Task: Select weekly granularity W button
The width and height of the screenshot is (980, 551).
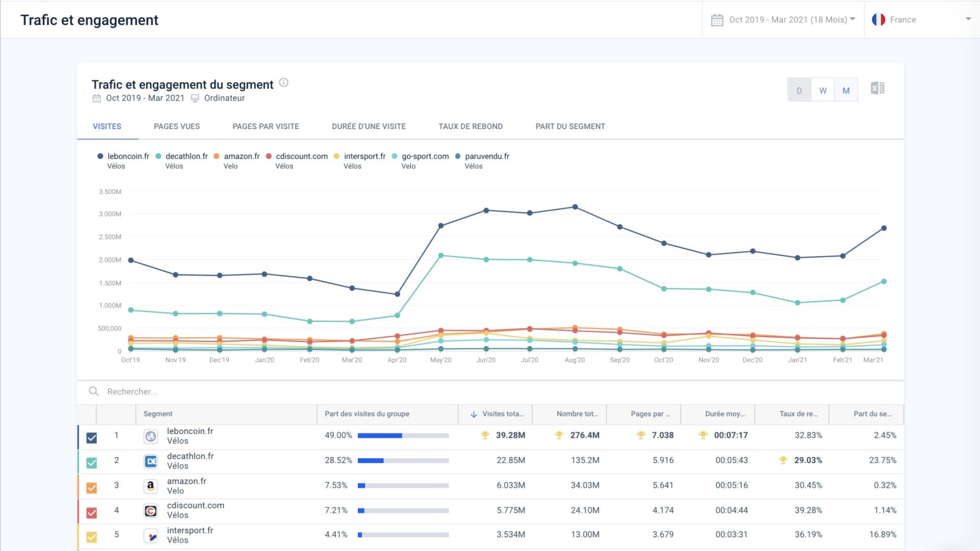Action: pos(823,90)
